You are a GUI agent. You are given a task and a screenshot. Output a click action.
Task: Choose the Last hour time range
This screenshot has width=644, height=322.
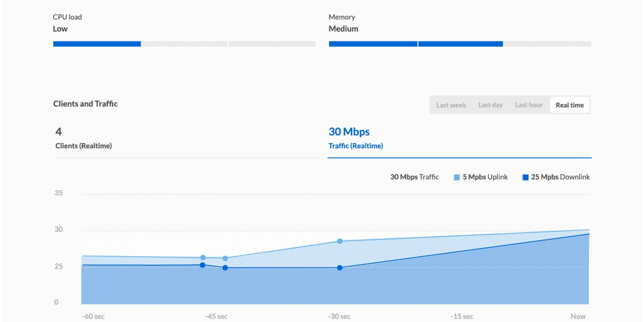(528, 105)
